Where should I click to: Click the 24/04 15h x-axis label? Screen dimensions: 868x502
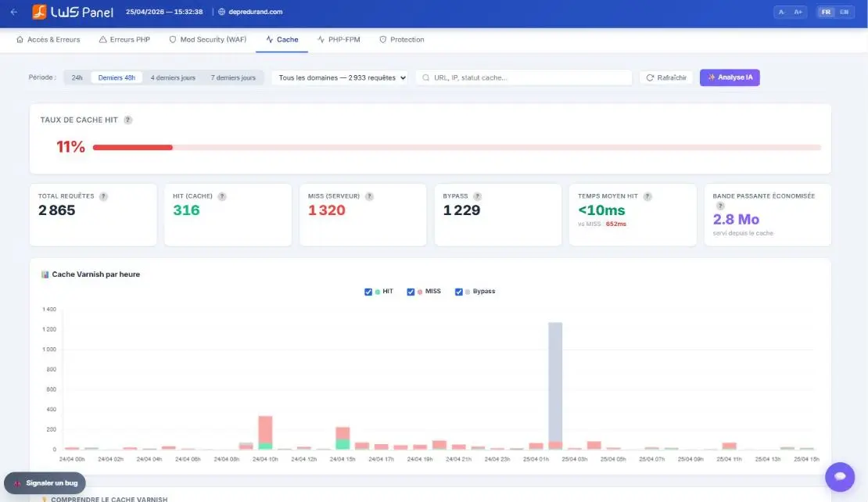pyautogui.click(x=343, y=459)
